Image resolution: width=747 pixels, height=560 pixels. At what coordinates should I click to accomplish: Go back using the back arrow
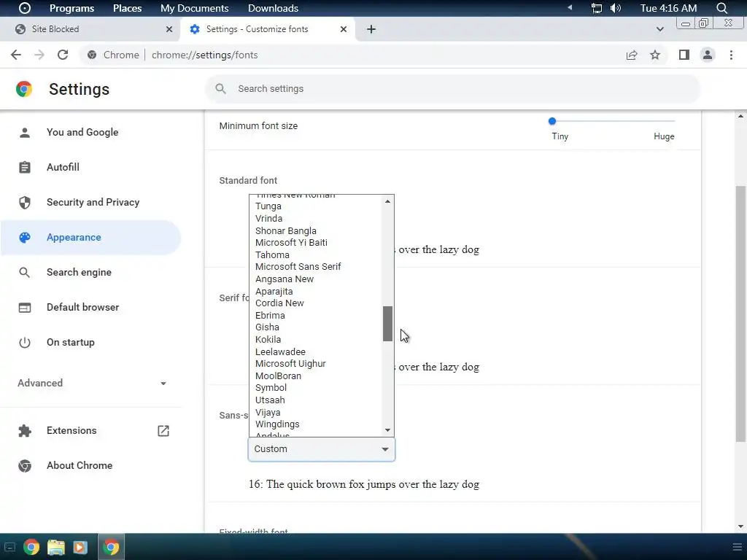point(16,55)
